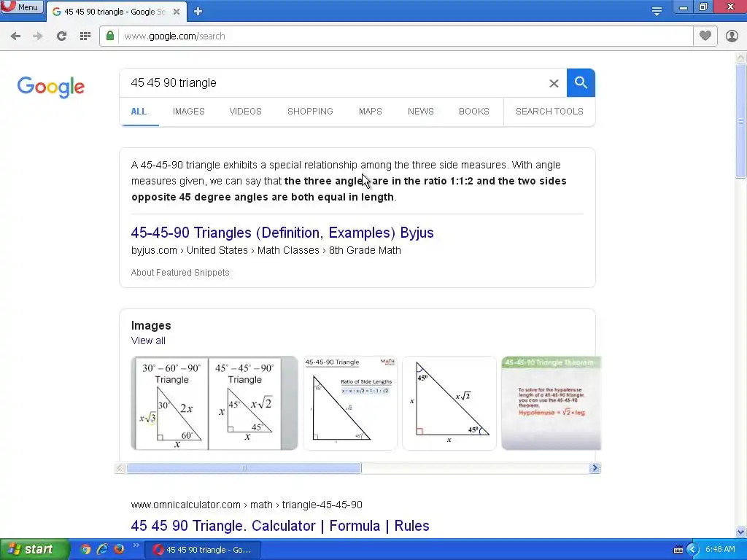Expand the quick launch overflow chevron
The height and width of the screenshot is (560, 747).
tap(136, 545)
